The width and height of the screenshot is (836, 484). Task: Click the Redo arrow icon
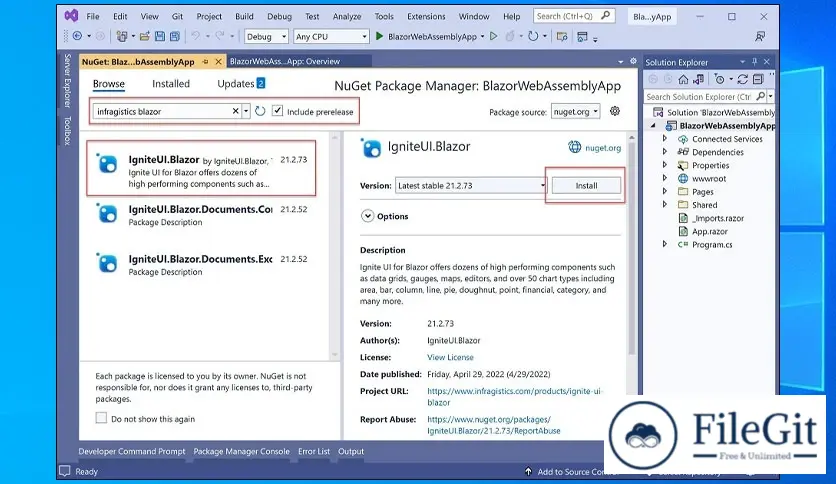(220, 36)
